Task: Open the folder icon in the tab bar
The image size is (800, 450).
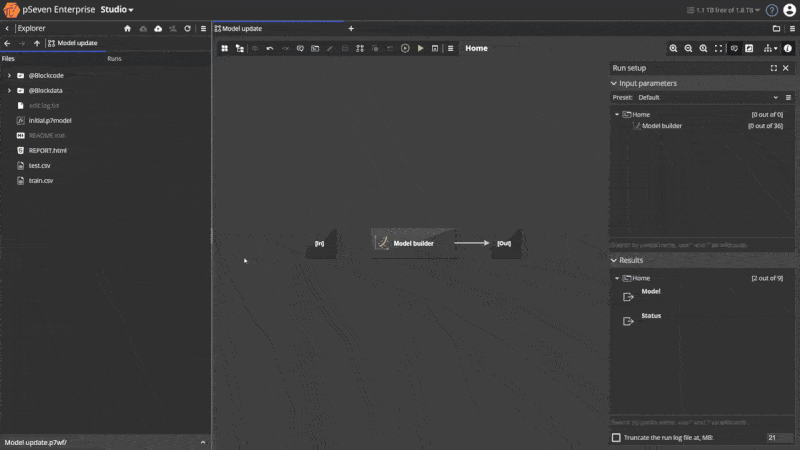Action: [776, 29]
